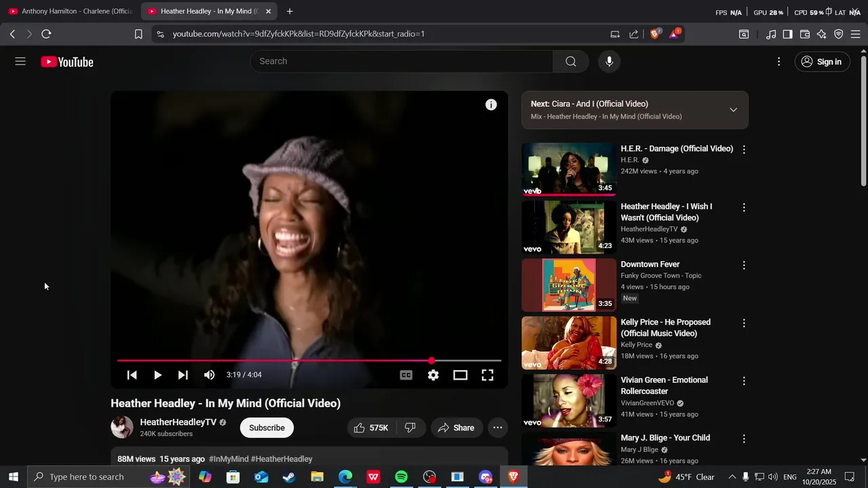This screenshot has width=868, height=488.
Task: Open Kelly Price - He Proposed title
Action: pos(666,328)
